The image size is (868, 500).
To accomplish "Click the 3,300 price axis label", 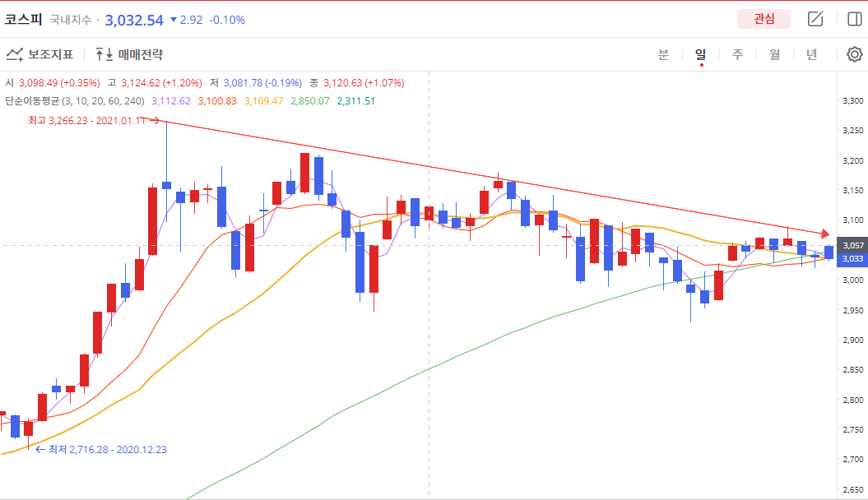I will pos(853,100).
